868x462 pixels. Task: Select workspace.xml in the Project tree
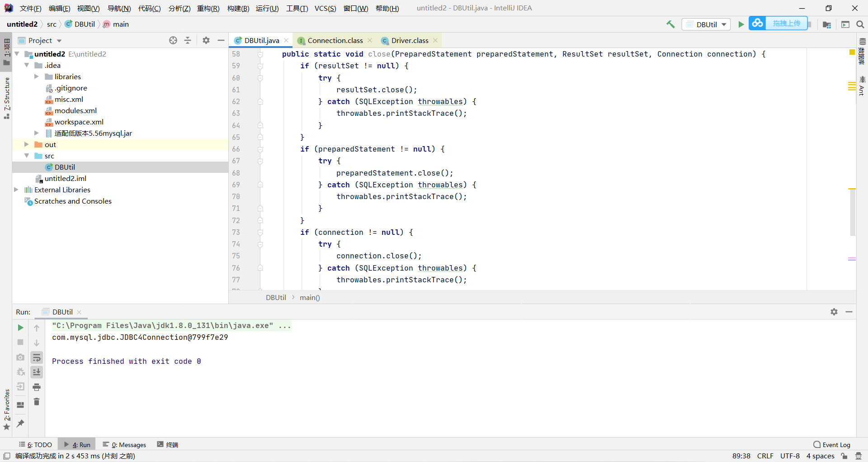click(x=80, y=122)
